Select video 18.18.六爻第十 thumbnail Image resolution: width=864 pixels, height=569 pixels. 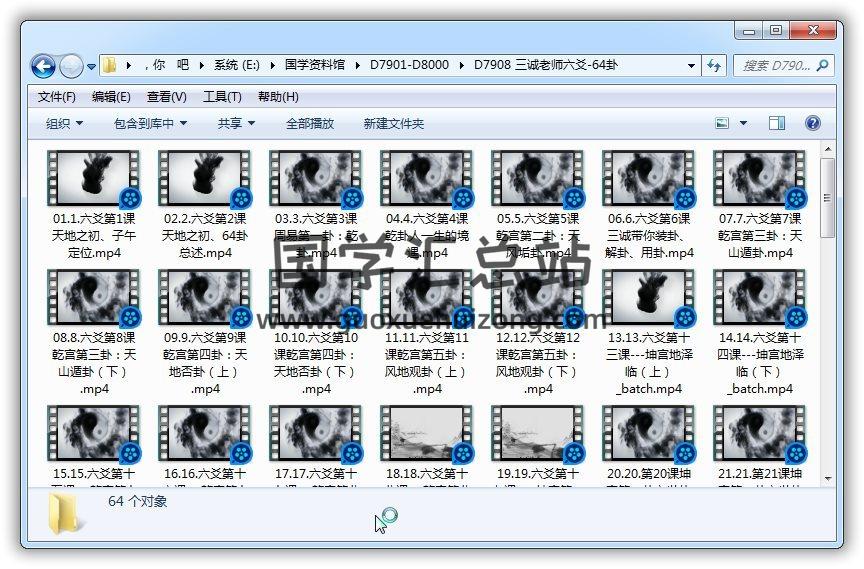pyautogui.click(x=426, y=433)
